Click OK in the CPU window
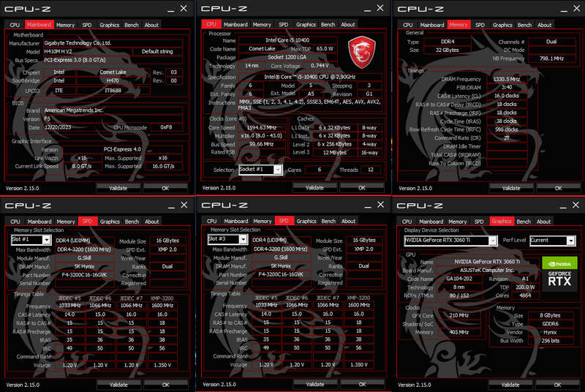The height and width of the screenshot is (392, 585). pos(362,188)
